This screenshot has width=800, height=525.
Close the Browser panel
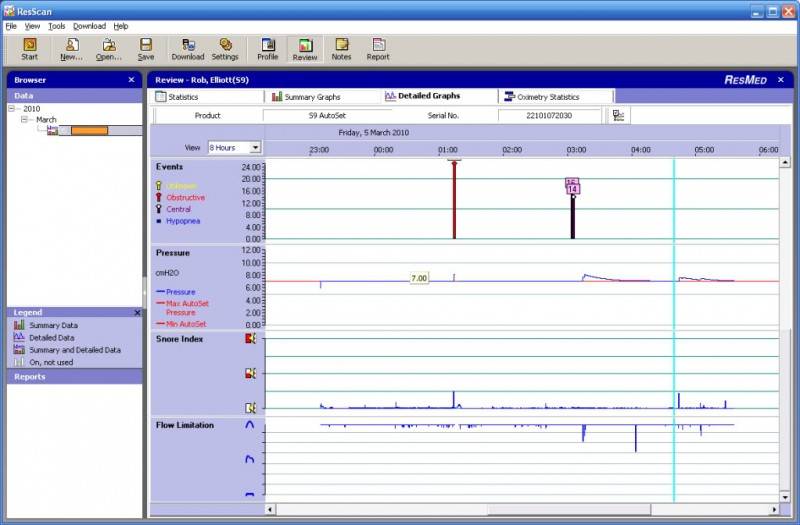click(x=131, y=80)
